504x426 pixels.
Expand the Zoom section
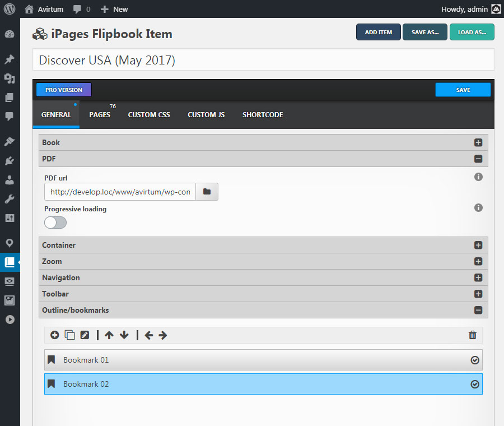(263, 261)
